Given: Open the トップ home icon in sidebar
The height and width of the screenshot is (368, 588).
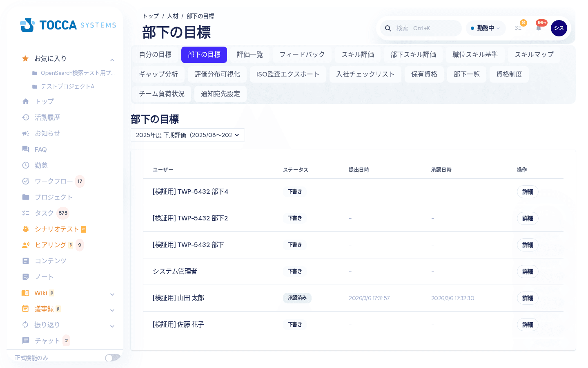Looking at the screenshot, I should (x=26, y=101).
